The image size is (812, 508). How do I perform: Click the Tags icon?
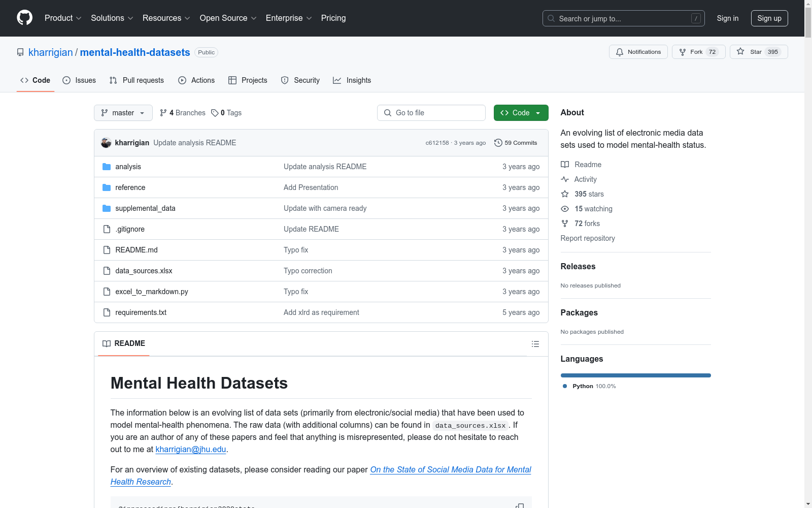point(215,113)
